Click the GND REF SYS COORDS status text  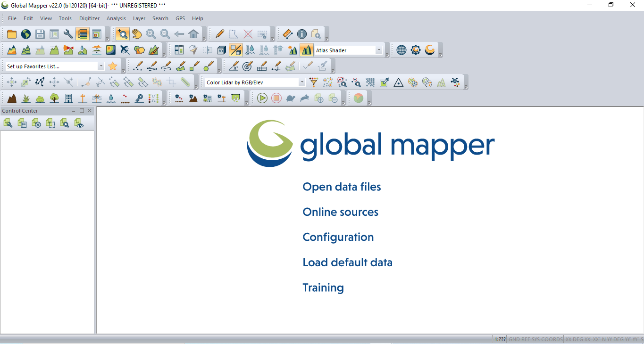coord(535,339)
